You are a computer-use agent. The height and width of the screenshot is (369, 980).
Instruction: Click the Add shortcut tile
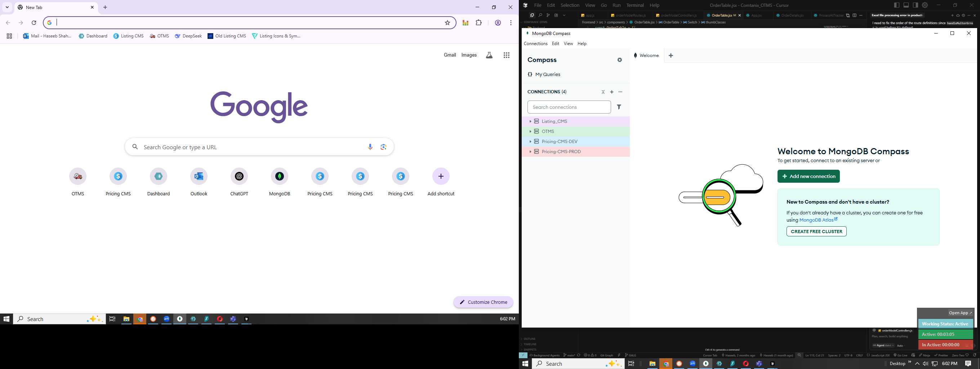(x=441, y=182)
